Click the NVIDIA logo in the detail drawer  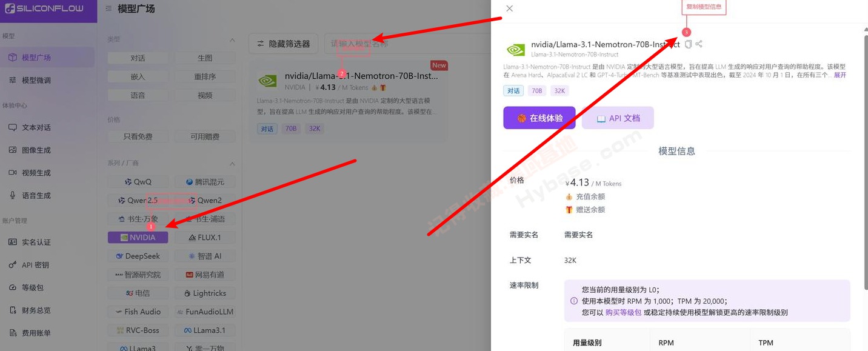tap(516, 49)
